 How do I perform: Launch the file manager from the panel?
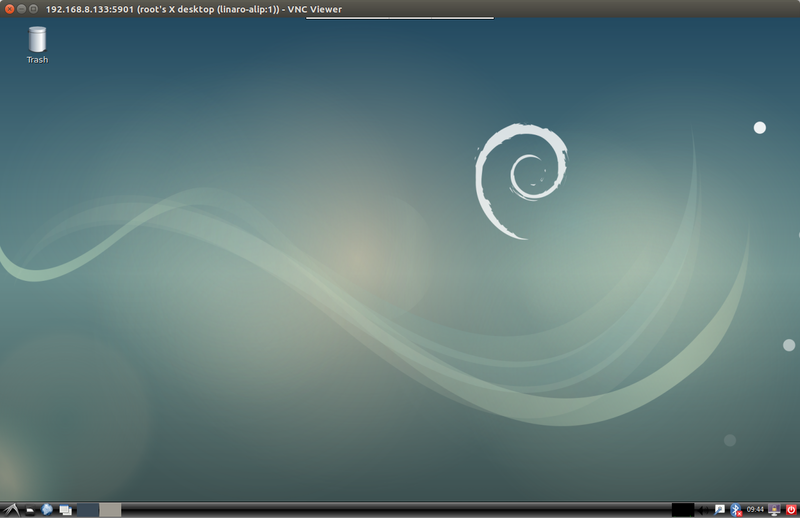[30, 510]
